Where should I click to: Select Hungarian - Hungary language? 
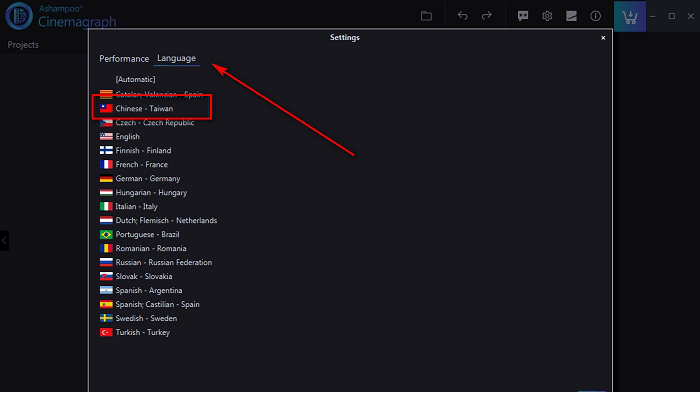(143, 192)
